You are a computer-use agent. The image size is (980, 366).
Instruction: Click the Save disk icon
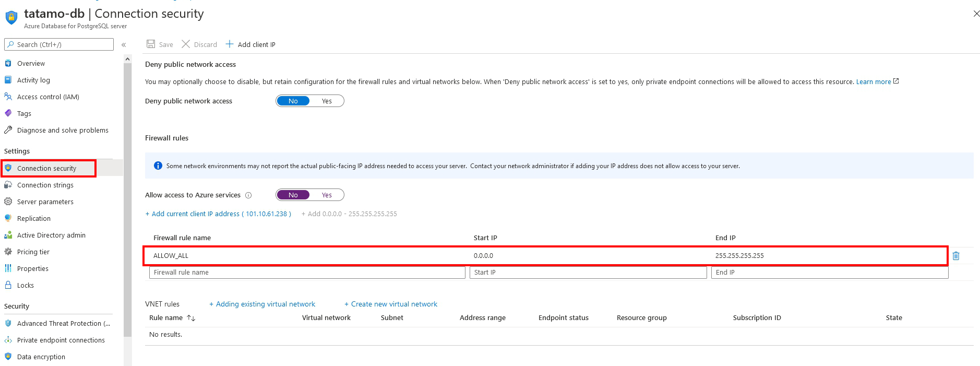[151, 44]
